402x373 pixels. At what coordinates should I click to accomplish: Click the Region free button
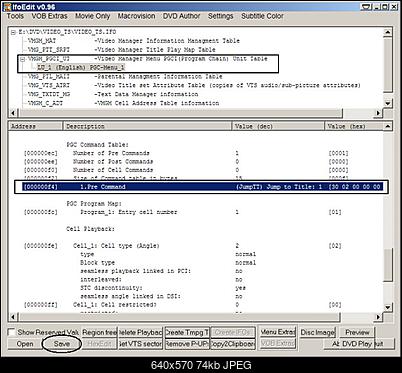click(99, 332)
